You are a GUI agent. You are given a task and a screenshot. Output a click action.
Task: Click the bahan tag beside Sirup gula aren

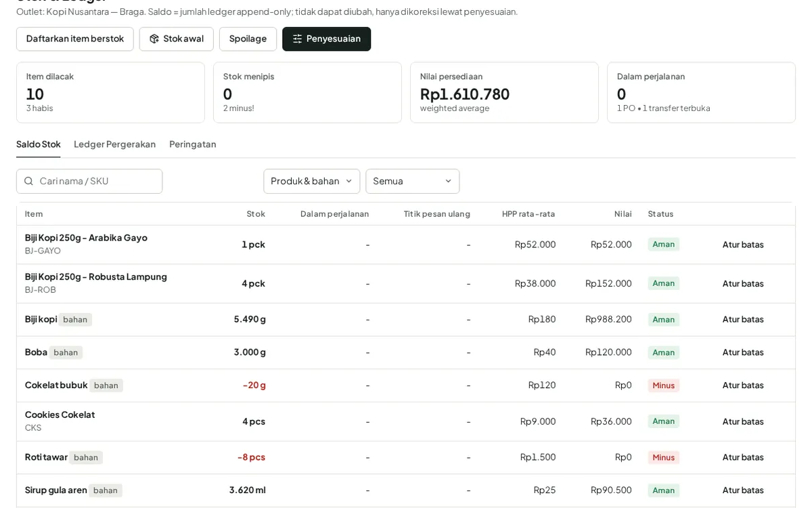(x=106, y=490)
